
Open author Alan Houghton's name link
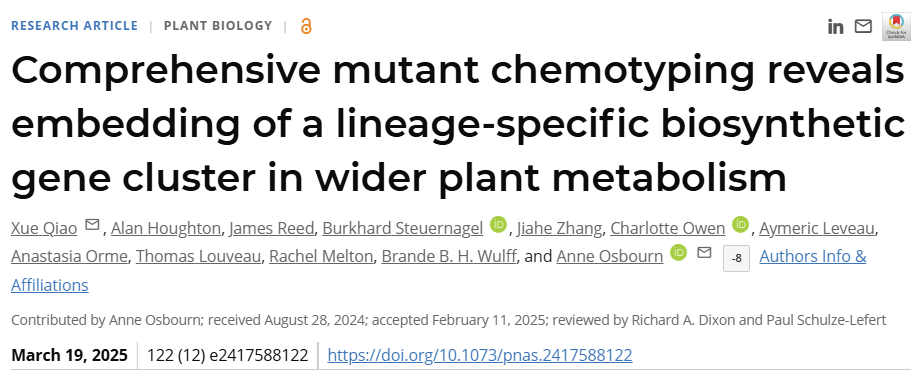(x=166, y=228)
